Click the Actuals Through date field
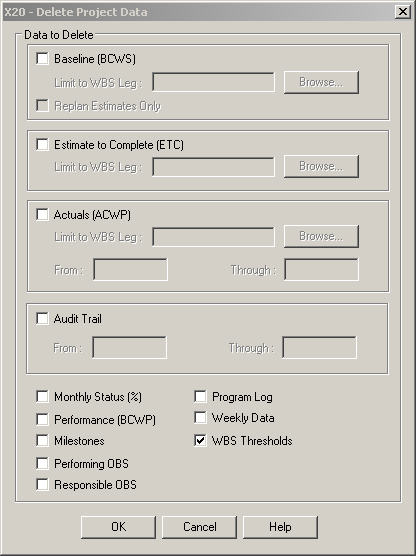416x556 pixels. (x=321, y=269)
